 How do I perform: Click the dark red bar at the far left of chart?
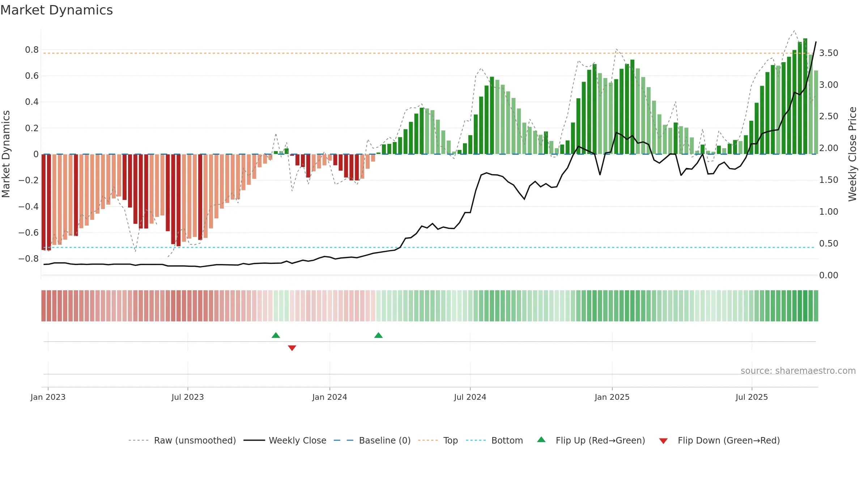(x=43, y=202)
